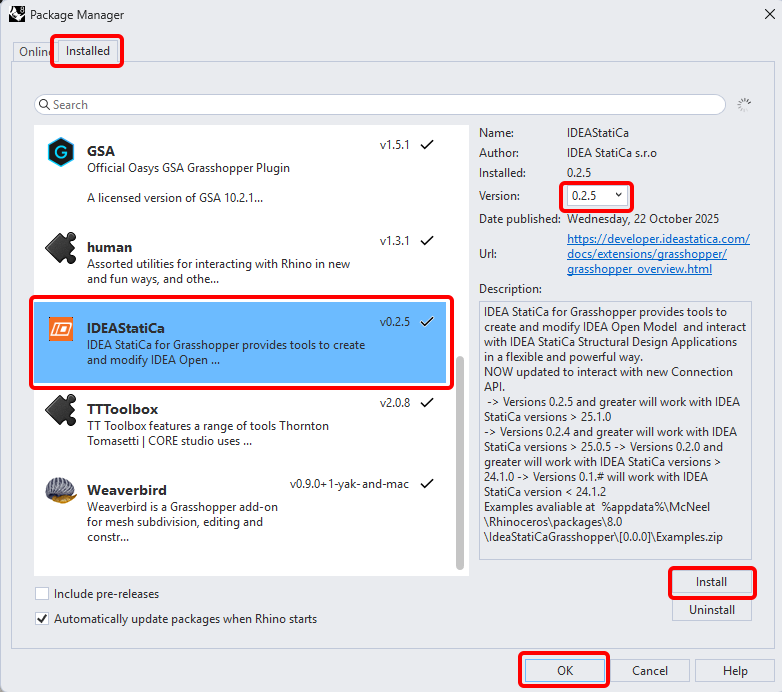Screen dimensions: 782x692
Task: Click the v2.0.8 version label
Action: pos(394,402)
